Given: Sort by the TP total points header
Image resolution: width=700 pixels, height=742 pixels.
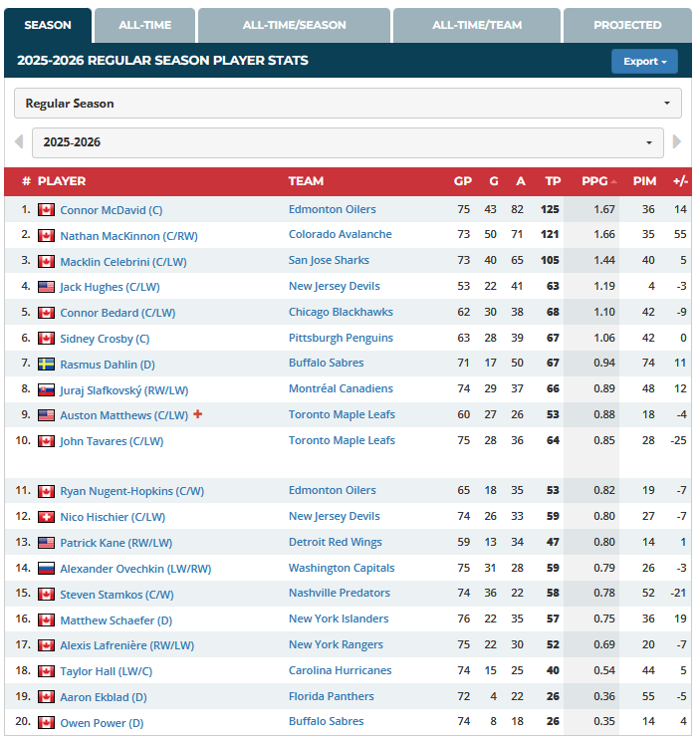Looking at the screenshot, I should 553,181.
